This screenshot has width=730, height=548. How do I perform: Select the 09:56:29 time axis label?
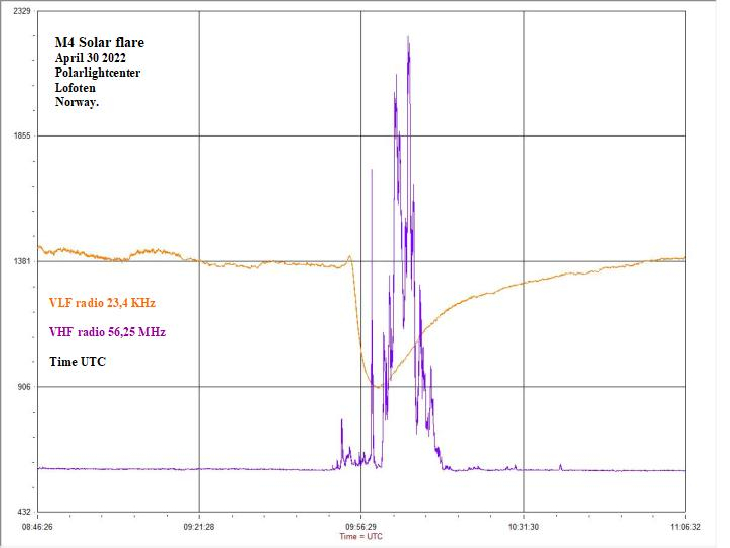point(361,526)
